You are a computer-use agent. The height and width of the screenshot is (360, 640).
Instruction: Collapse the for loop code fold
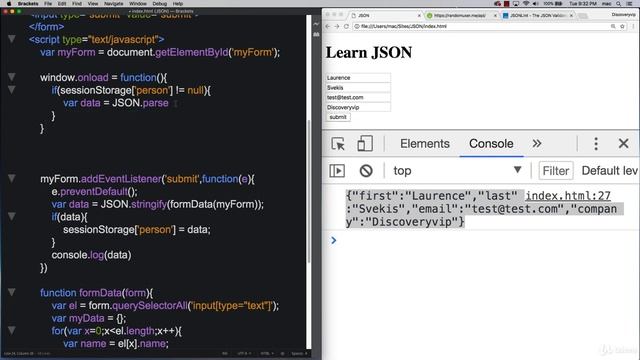(x=12, y=330)
